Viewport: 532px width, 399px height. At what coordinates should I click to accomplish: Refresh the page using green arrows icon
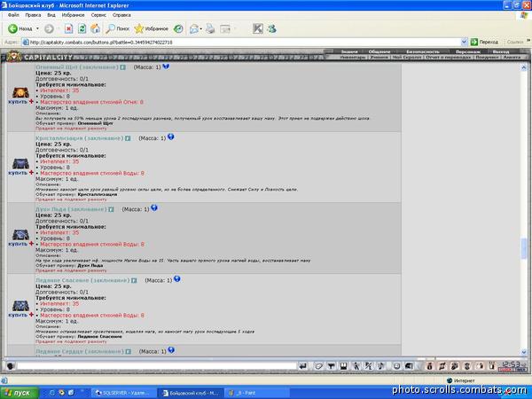coord(82,29)
